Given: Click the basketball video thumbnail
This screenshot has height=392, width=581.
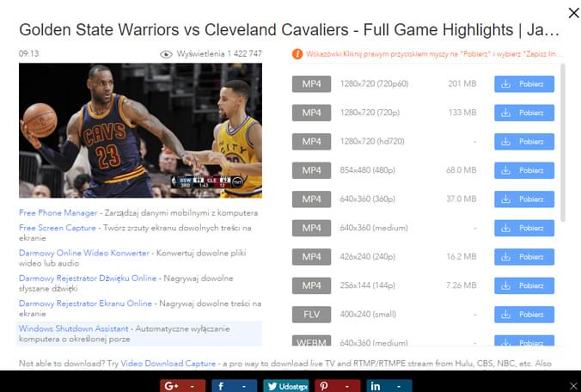Looking at the screenshot, I should [140, 131].
